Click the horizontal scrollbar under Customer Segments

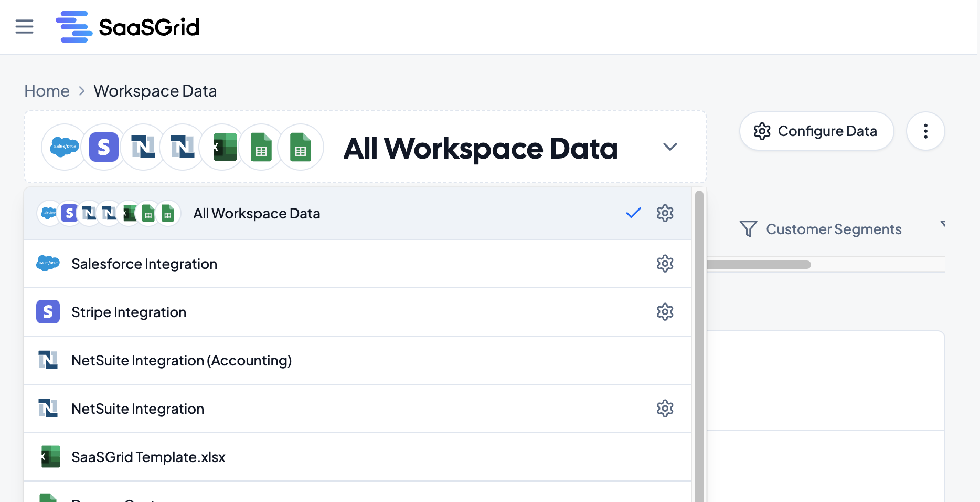pos(759,265)
